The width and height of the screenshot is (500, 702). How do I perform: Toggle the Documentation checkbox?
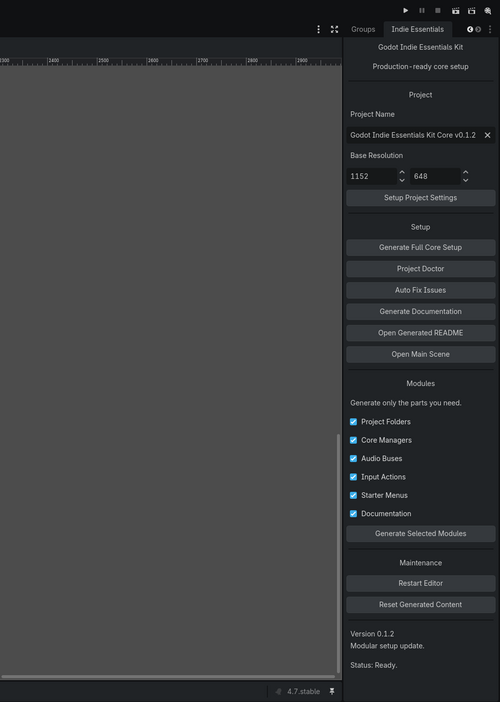click(x=353, y=514)
